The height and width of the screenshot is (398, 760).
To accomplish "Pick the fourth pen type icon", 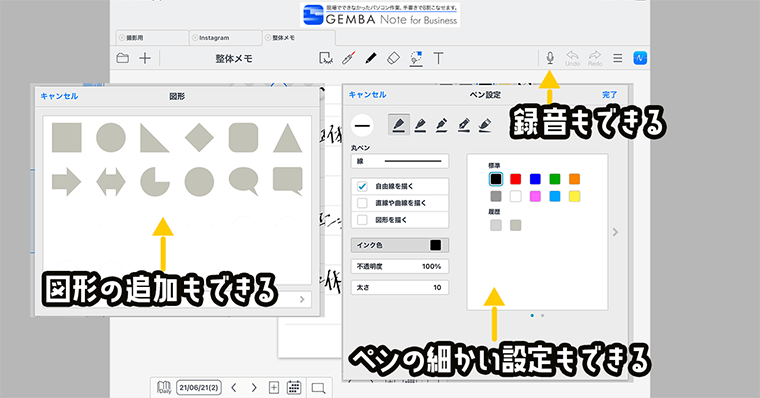I will [464, 125].
